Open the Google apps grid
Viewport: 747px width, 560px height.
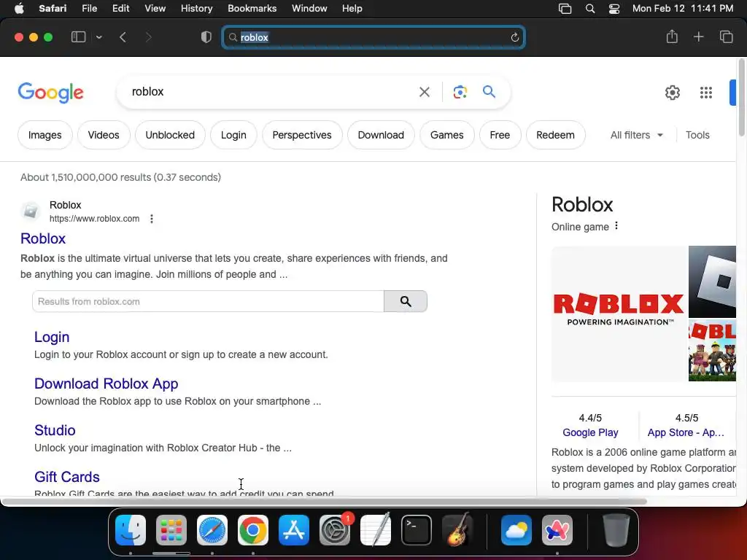[x=706, y=93]
